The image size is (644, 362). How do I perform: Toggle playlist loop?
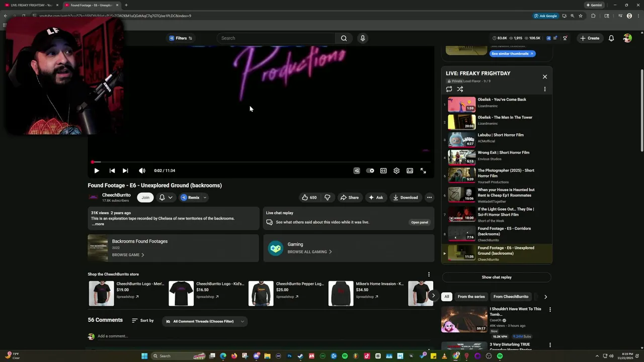[x=449, y=89]
